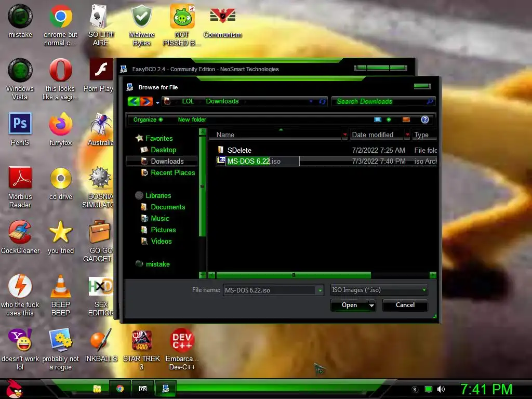Image resolution: width=532 pixels, height=399 pixels.
Task: Open the File name combo box dropdown
Action: point(320,290)
